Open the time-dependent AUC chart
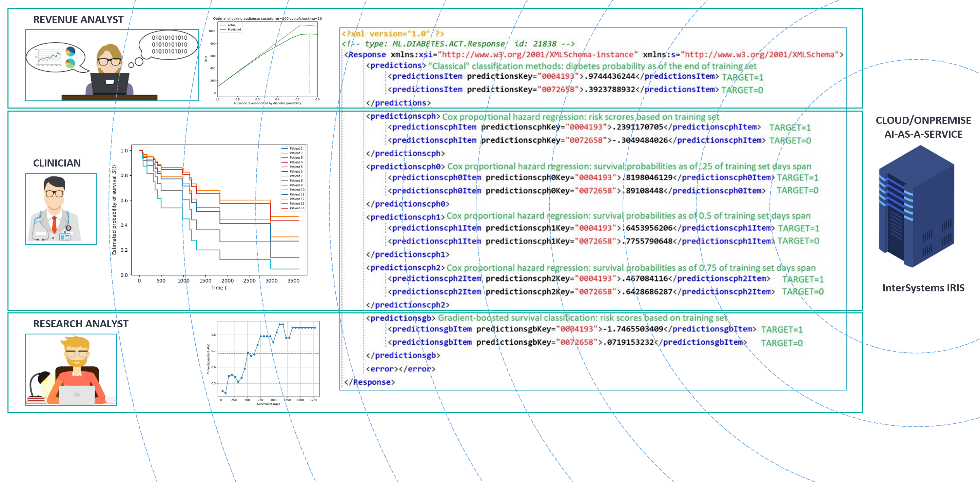Viewport: 980px width, 482px height. point(263,363)
